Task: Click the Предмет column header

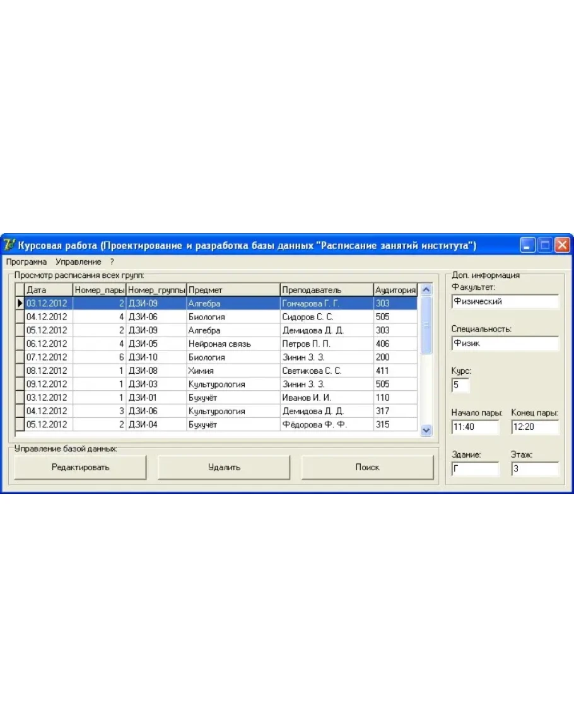Action: point(233,290)
